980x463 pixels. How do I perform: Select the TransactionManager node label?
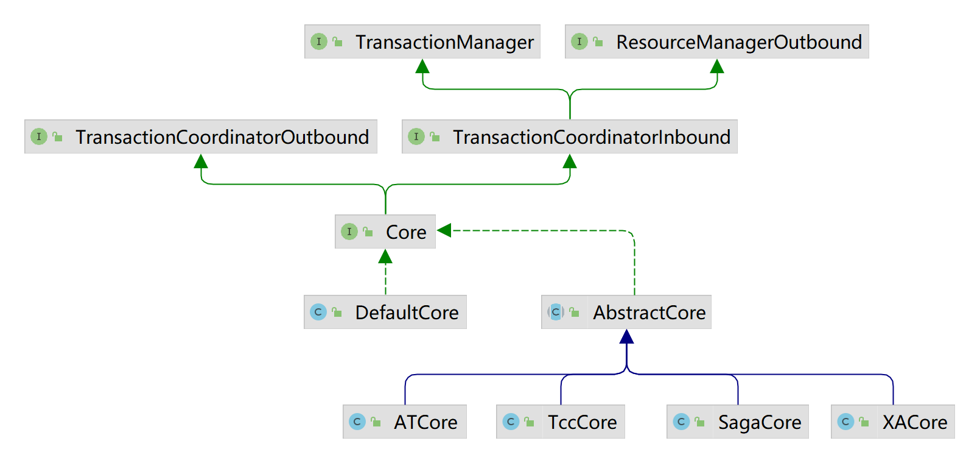[444, 42]
